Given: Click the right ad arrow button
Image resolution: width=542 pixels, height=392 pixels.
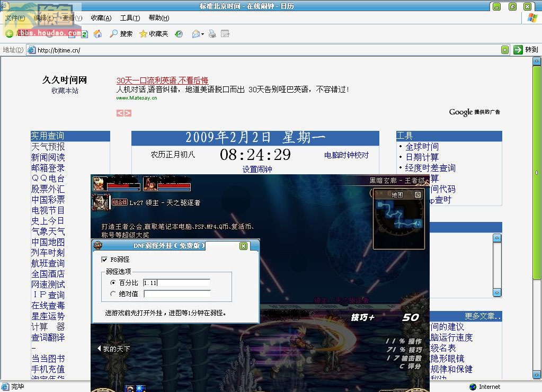Looking at the screenshot, I should (x=128, y=113).
